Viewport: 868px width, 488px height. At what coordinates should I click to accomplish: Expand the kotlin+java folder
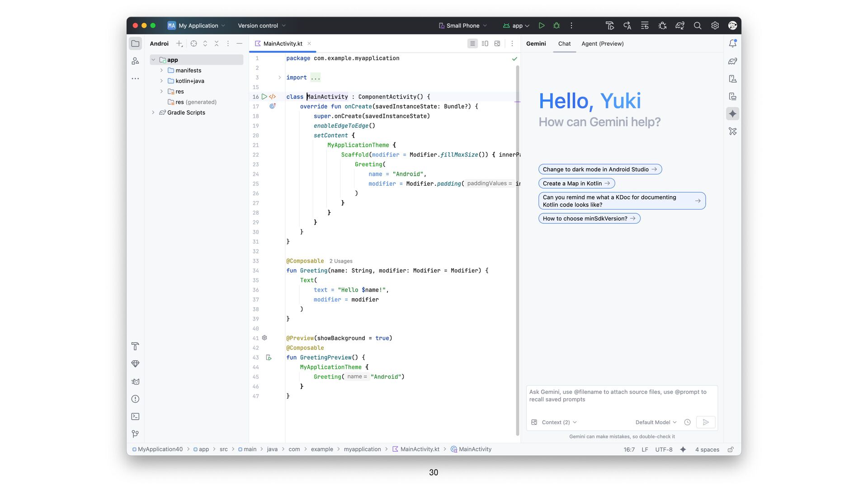[161, 81]
